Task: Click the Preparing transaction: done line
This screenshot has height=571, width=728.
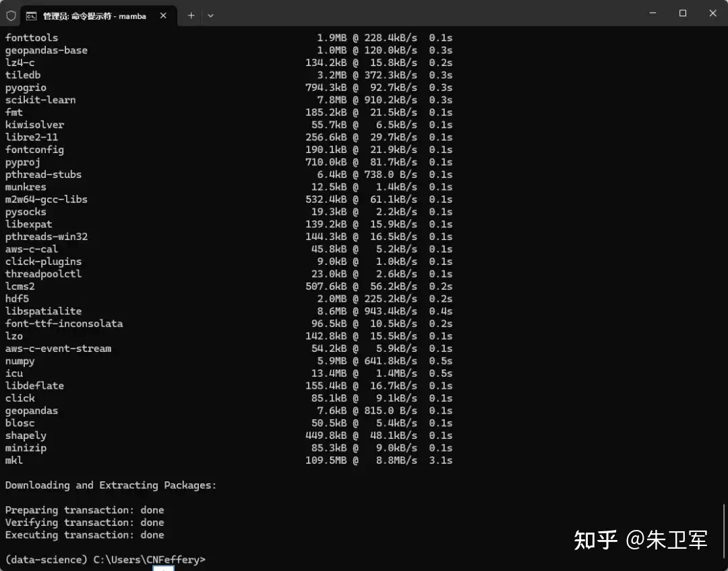Action: [x=84, y=510]
